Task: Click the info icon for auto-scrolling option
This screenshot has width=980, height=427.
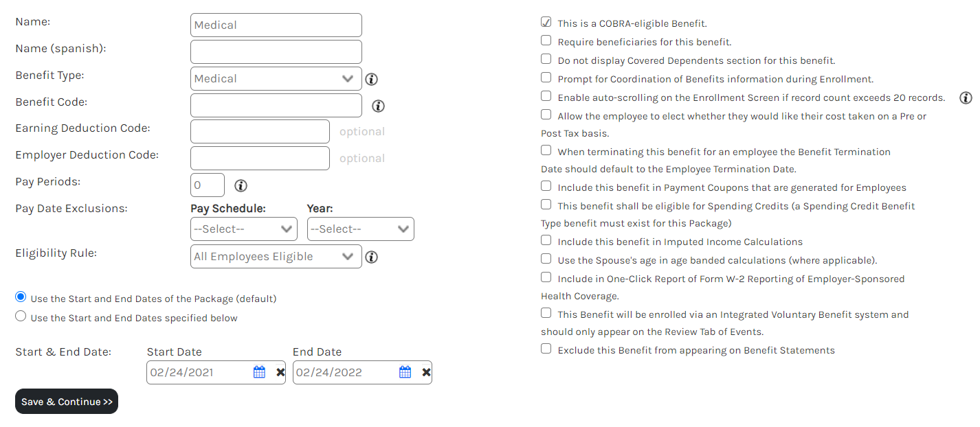Action: click(966, 97)
